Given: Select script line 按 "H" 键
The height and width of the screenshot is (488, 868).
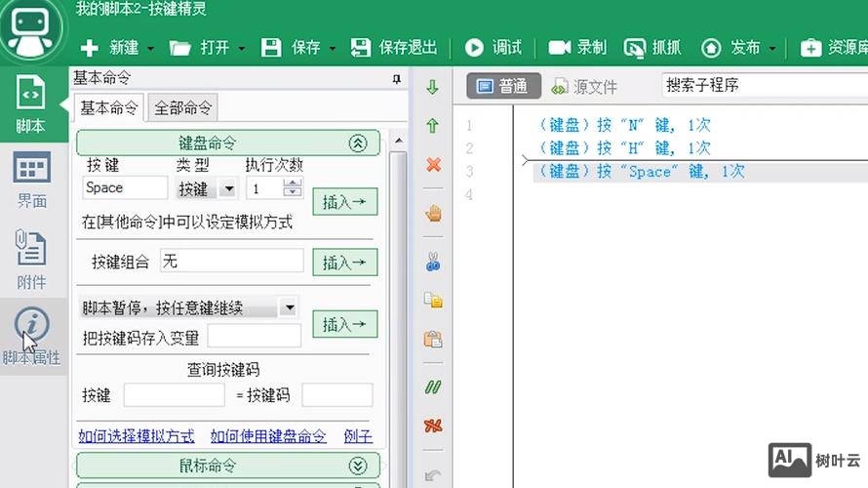Looking at the screenshot, I should [x=624, y=148].
